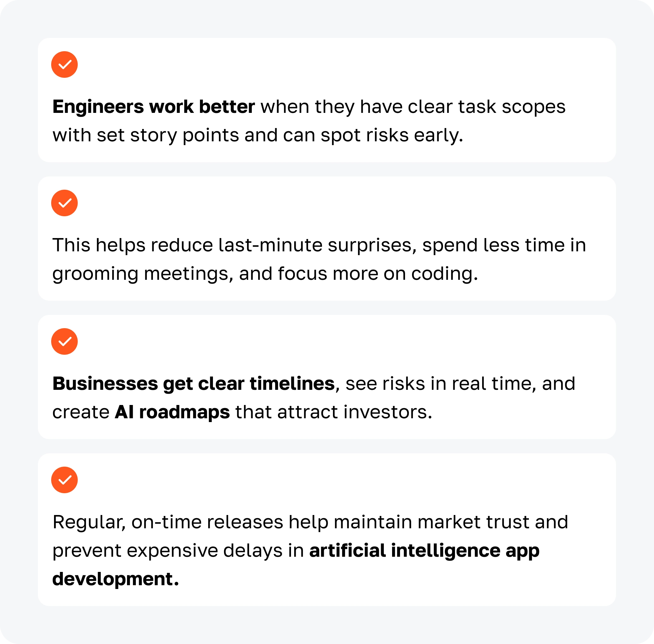This screenshot has width=654, height=644.
Task: Click the checkmark above Businesses get clear timelines
Action: point(64,341)
